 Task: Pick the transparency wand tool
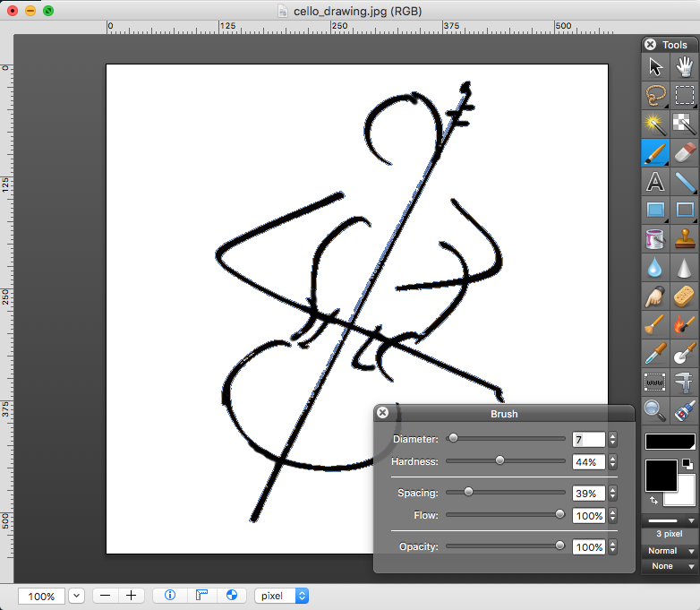point(684,124)
